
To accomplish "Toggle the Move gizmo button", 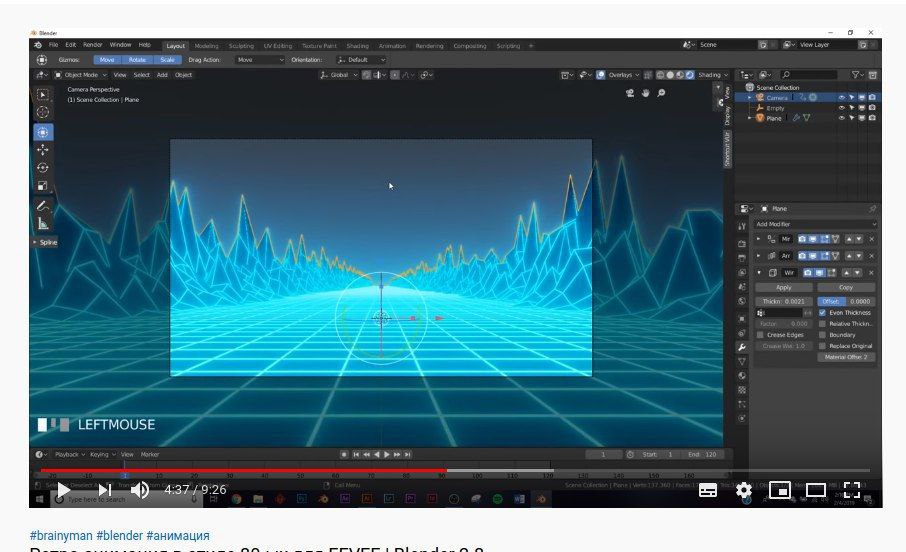I will point(107,60).
